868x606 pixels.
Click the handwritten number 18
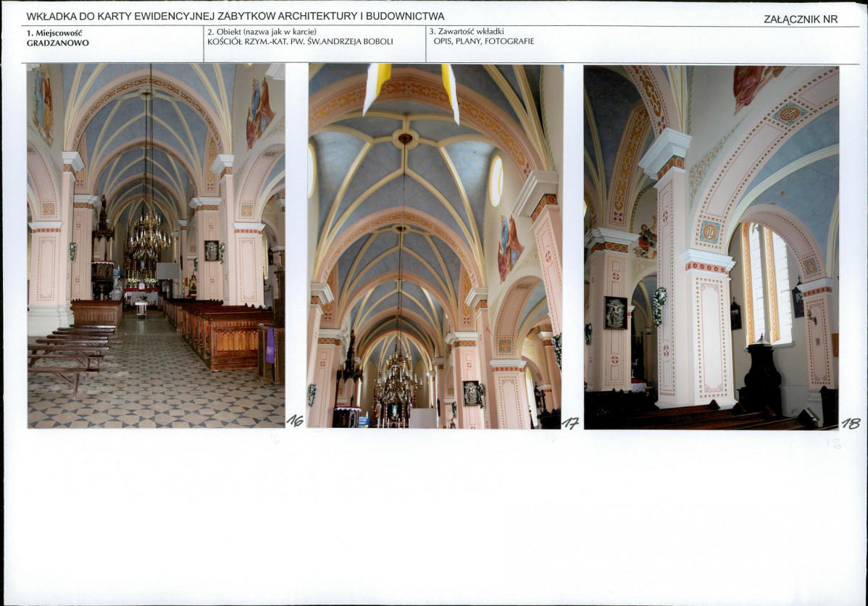(850, 423)
